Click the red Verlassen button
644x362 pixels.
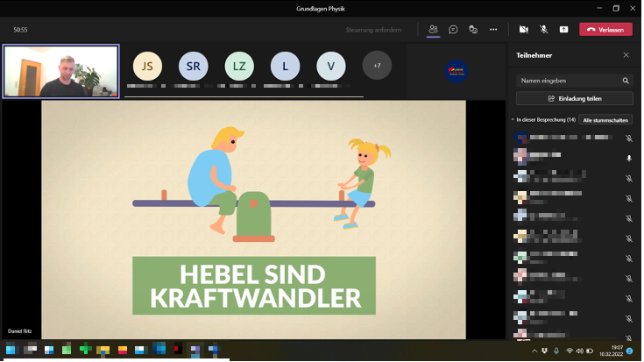tap(605, 29)
